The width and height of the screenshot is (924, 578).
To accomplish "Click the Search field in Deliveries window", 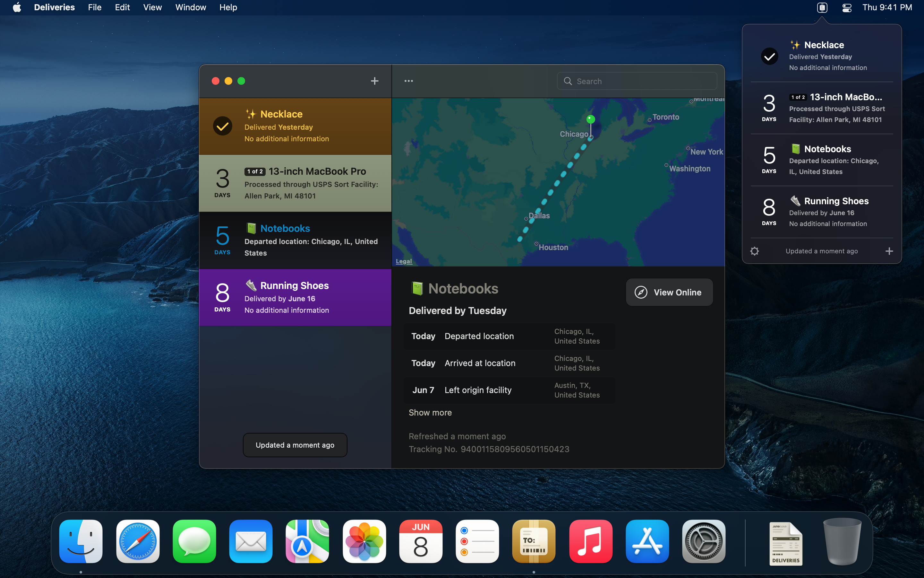I will pyautogui.click(x=637, y=81).
